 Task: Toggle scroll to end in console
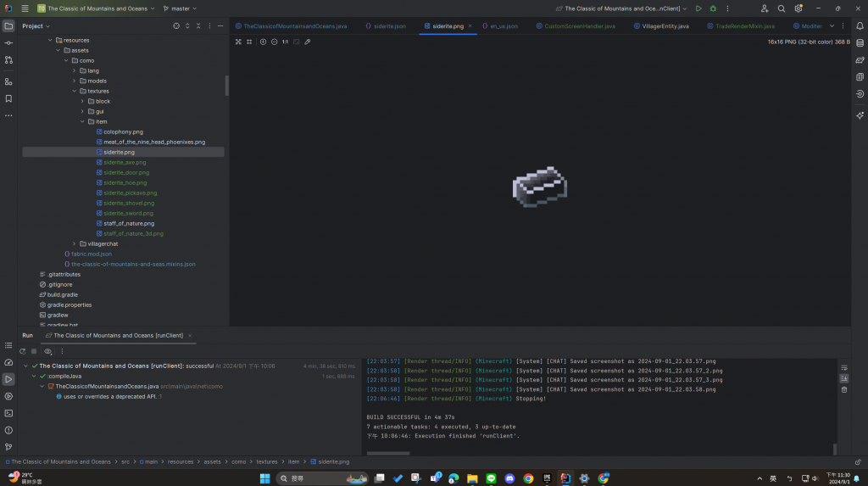(x=844, y=378)
